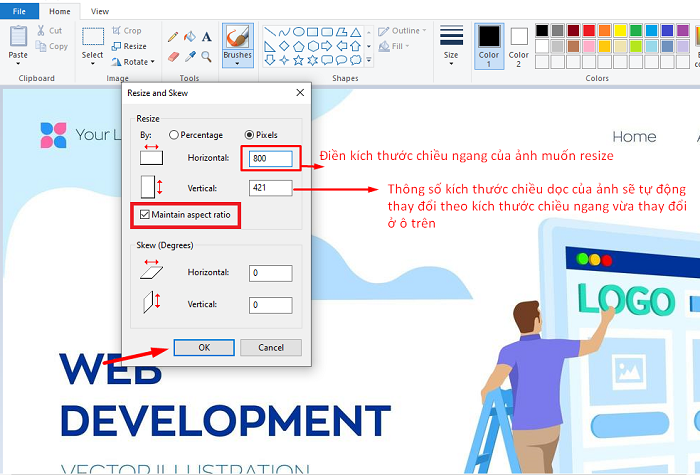
Task: Choose the Triangle shape
Action: tap(355, 32)
